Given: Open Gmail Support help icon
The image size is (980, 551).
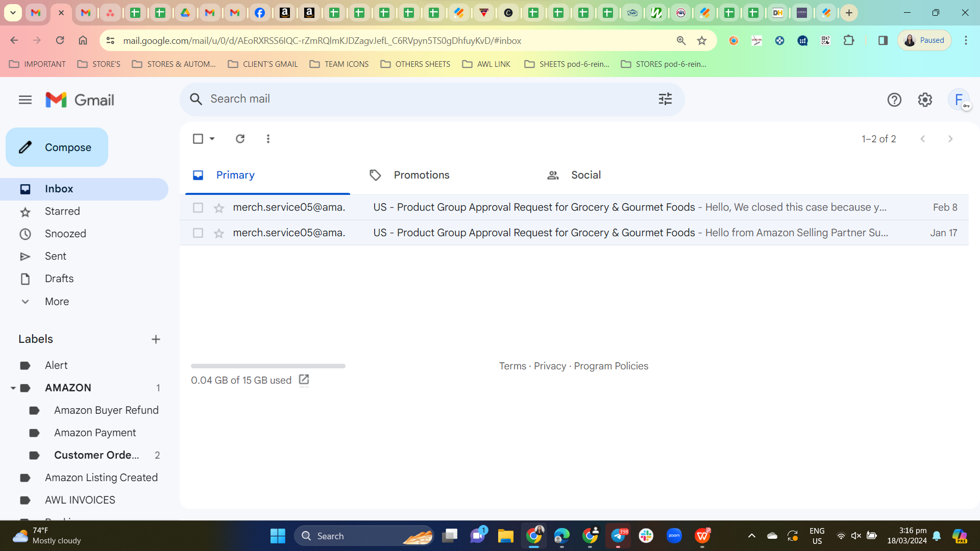Looking at the screenshot, I should click(x=894, y=100).
